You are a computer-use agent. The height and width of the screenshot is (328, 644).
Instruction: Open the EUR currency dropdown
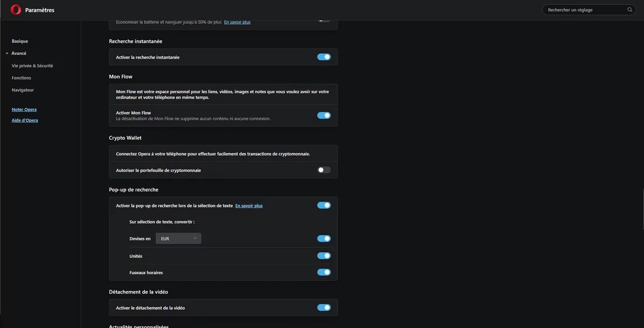[x=178, y=238]
